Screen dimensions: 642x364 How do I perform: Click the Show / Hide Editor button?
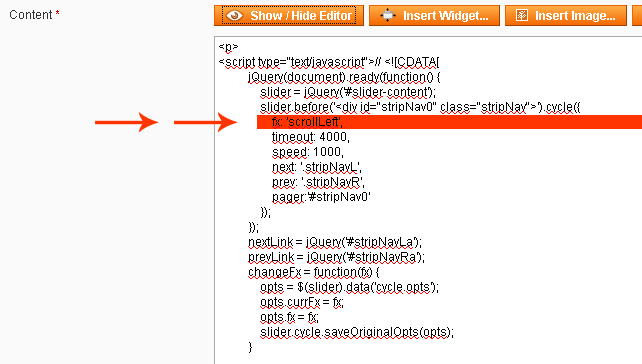[x=289, y=16]
